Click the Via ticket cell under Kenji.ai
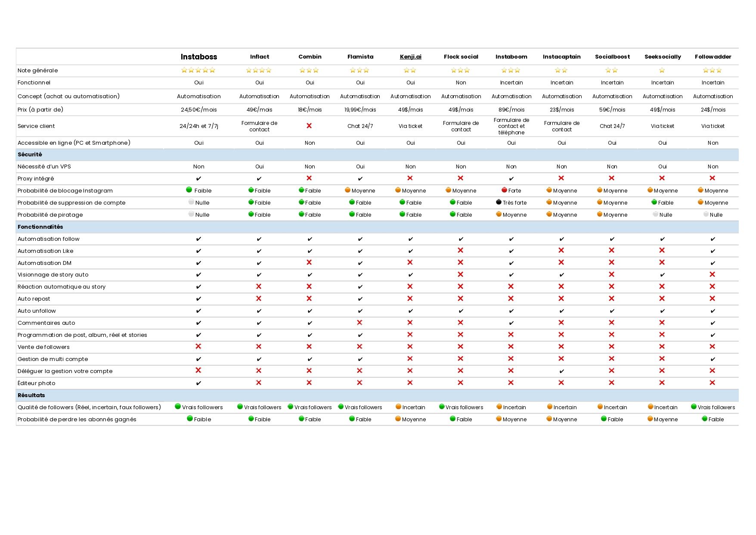This screenshot has height=535, width=756. click(411, 126)
